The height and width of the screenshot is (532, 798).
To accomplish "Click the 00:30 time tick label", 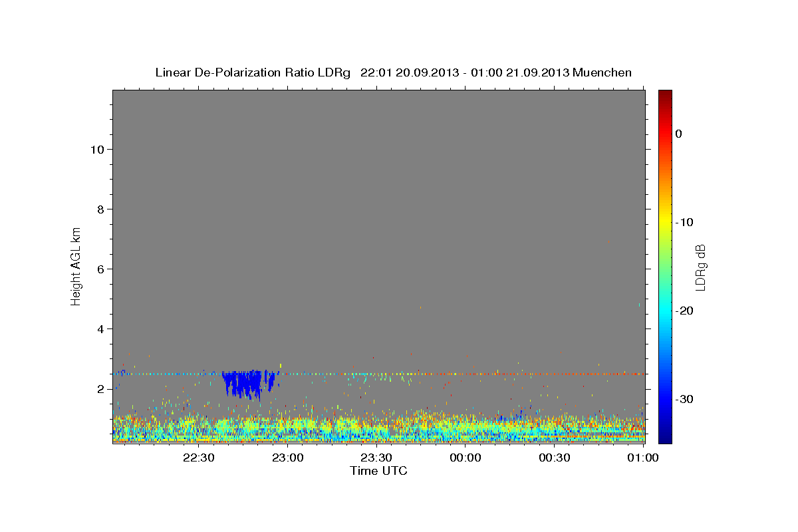I will click(554, 458).
